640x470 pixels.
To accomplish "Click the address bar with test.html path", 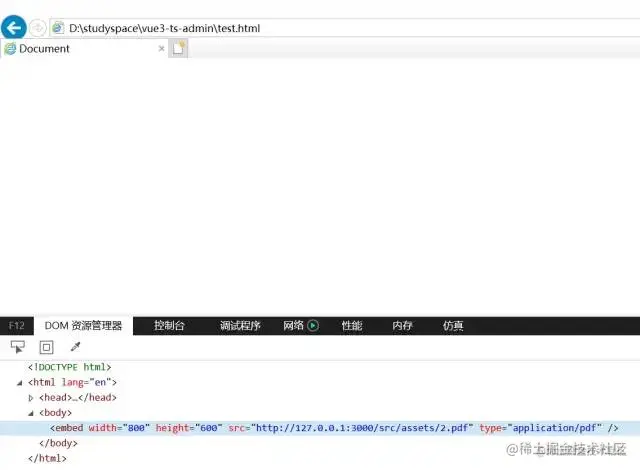I will (x=345, y=28).
